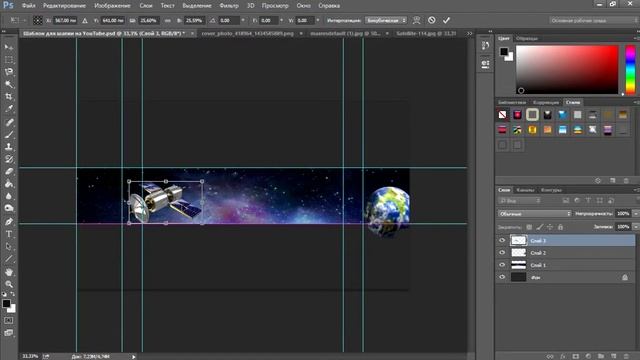The image size is (640, 360).
Task: Create a new layer in Layers panel
Action: point(613,356)
